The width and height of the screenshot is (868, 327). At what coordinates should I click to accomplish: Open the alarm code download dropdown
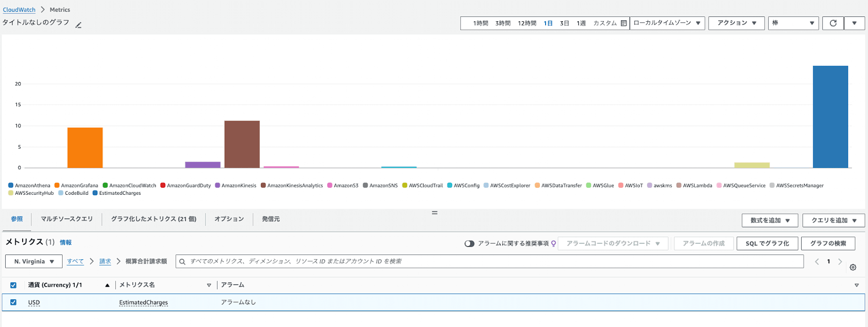pyautogui.click(x=613, y=243)
